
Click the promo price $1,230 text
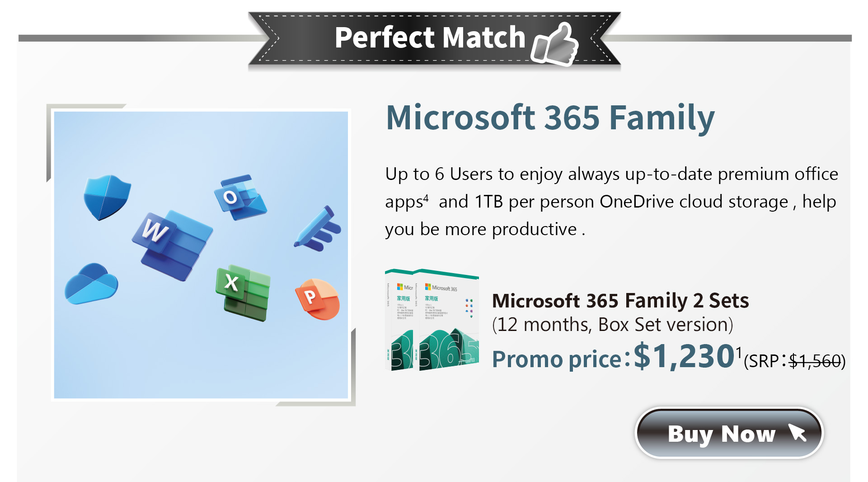click(x=684, y=356)
